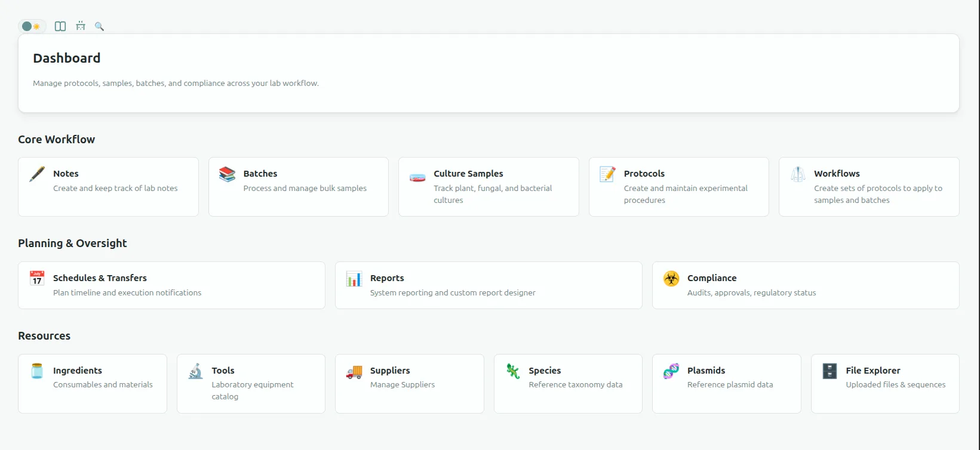This screenshot has height=450, width=980.
Task: Click the "Resources" section heading
Action: (x=44, y=335)
